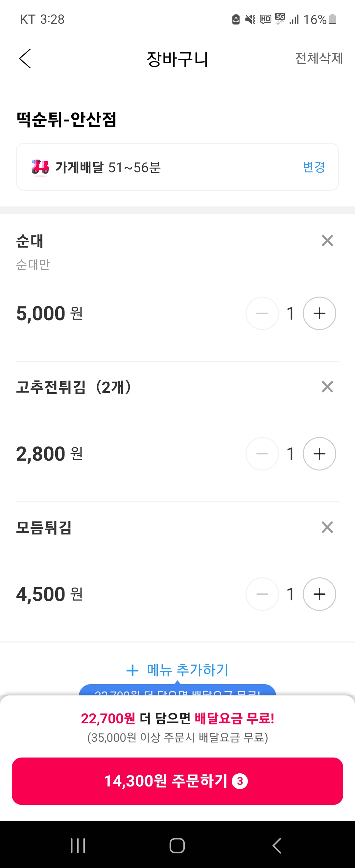This screenshot has height=868, width=355.
Task: Remove 고추전튀김 (2개) with its X icon
Action: 327,387
